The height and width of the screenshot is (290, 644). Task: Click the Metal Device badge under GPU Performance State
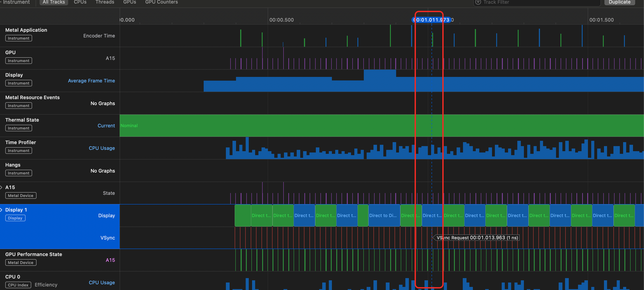[x=20, y=262]
